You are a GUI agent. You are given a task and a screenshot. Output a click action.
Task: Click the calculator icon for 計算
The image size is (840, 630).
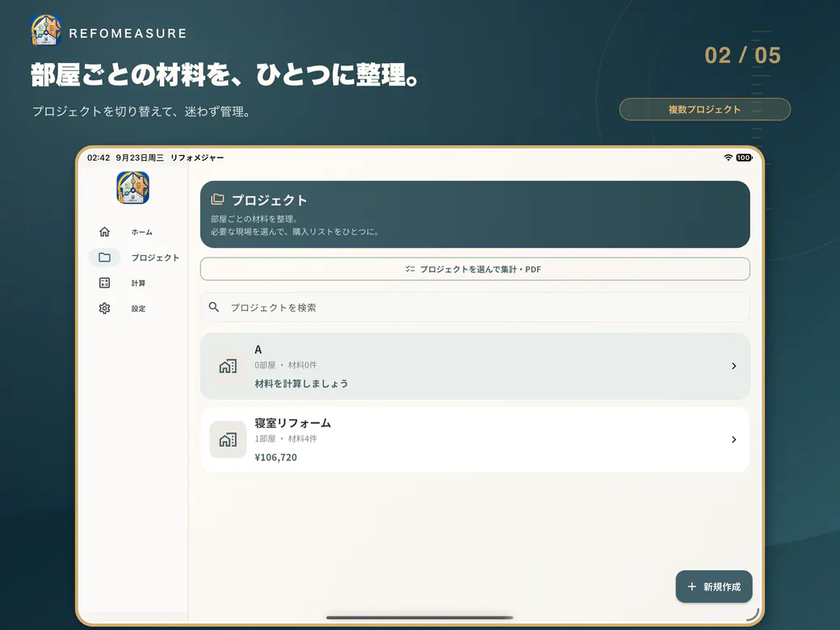(x=104, y=283)
